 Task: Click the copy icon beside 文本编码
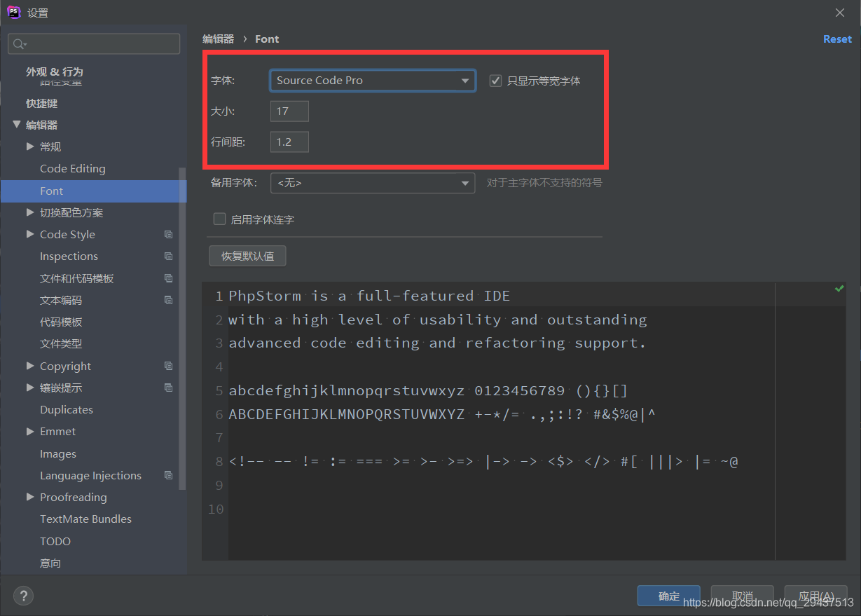(168, 300)
